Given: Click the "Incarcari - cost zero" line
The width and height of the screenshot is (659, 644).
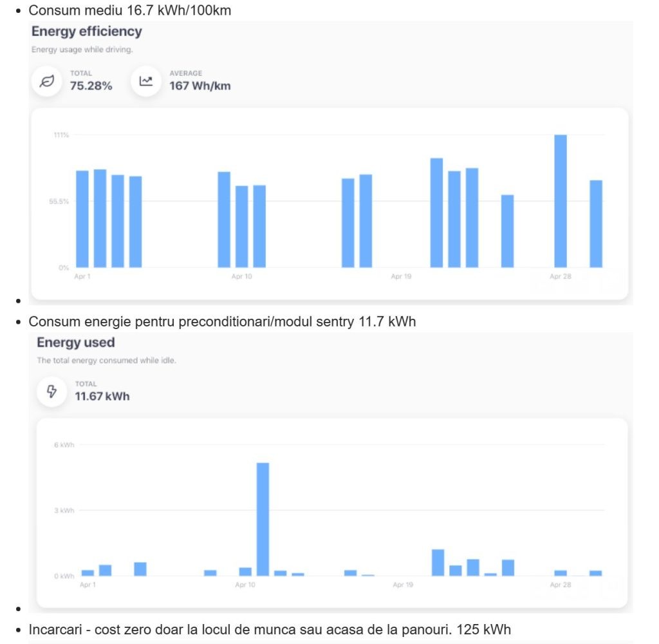Looking at the screenshot, I should (x=270, y=629).
